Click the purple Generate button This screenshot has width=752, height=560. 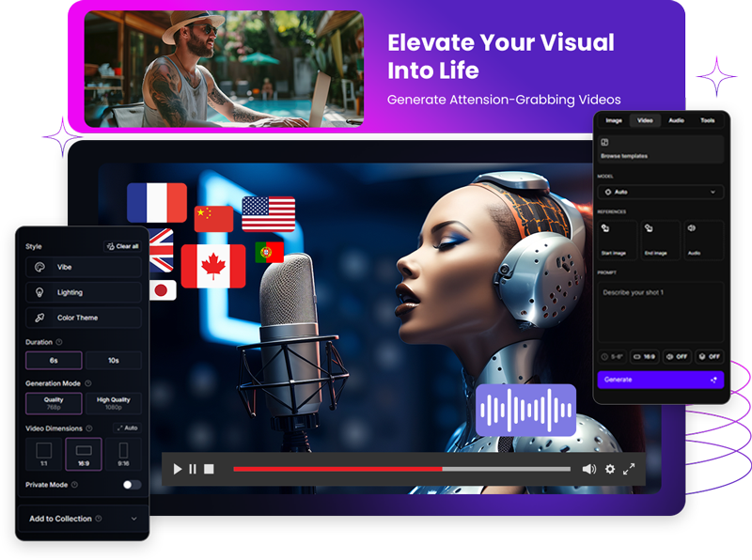tap(661, 380)
